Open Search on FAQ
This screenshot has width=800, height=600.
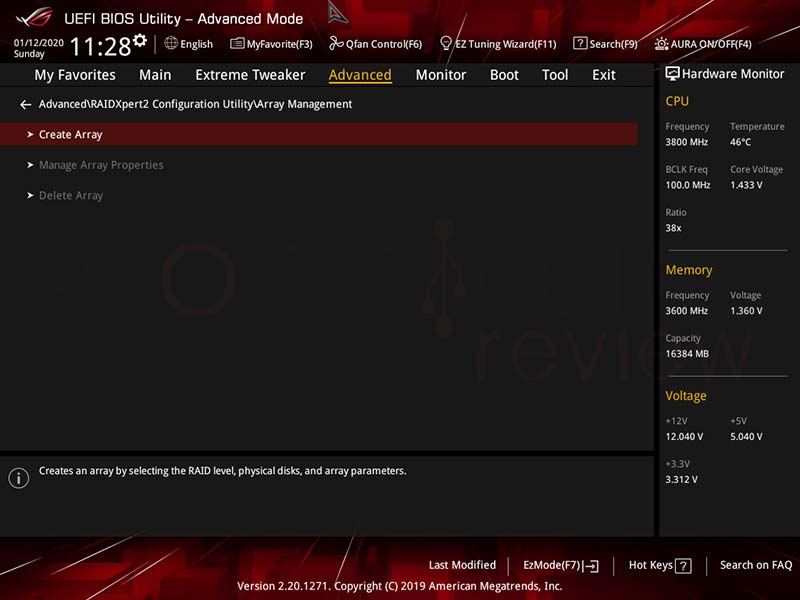(x=756, y=565)
